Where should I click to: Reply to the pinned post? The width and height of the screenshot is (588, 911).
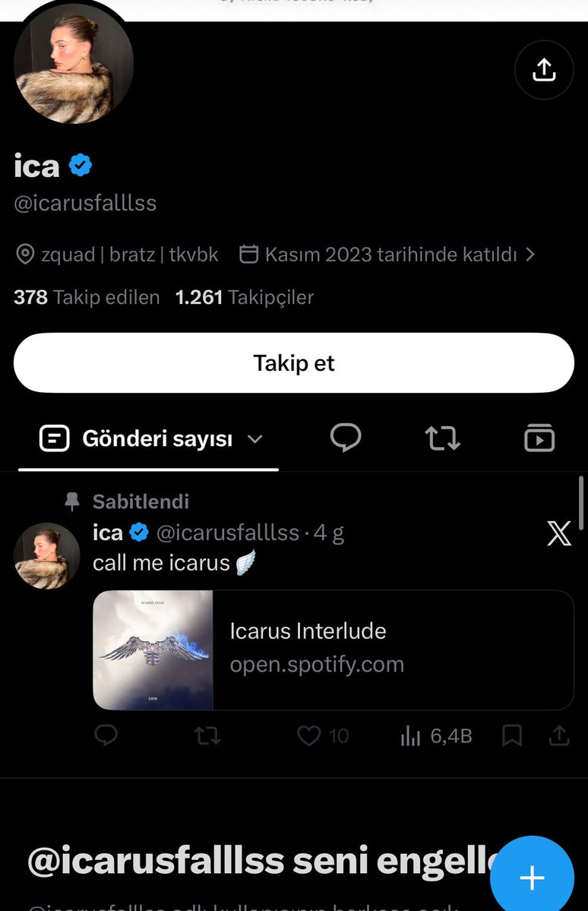pos(106,735)
